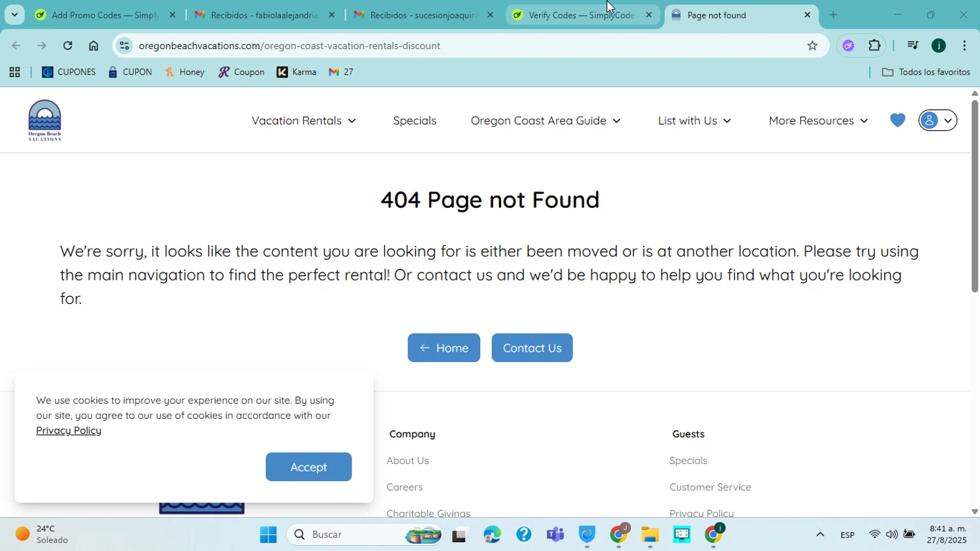This screenshot has height=551, width=980.
Task: Open the purple extension icon in toolbar
Action: coord(849,46)
